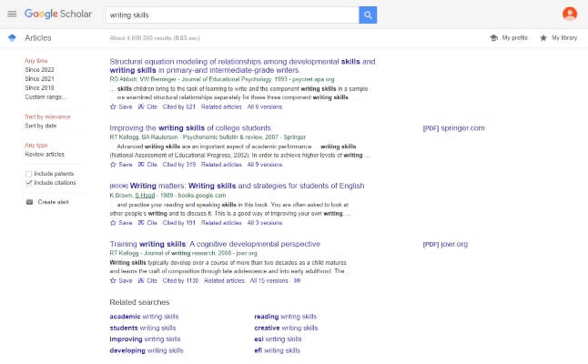Save the Structural equation modeling article
The width and height of the screenshot is (588, 364).
tap(121, 106)
